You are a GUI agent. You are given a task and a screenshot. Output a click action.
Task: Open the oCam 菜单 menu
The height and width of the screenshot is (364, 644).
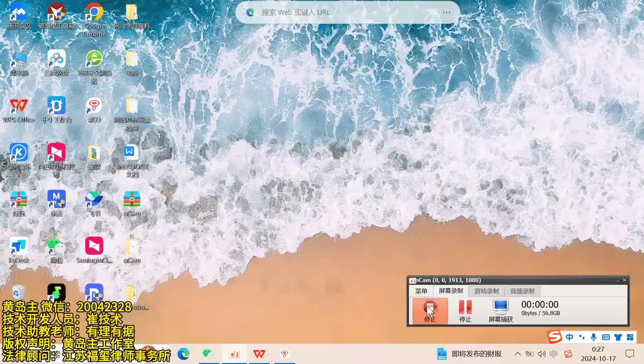(421, 291)
